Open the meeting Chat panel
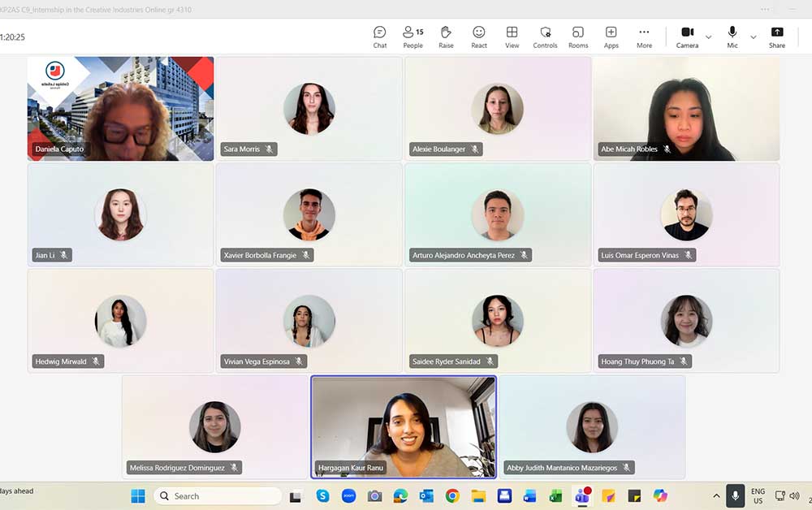The height and width of the screenshot is (510, 812). (x=379, y=37)
